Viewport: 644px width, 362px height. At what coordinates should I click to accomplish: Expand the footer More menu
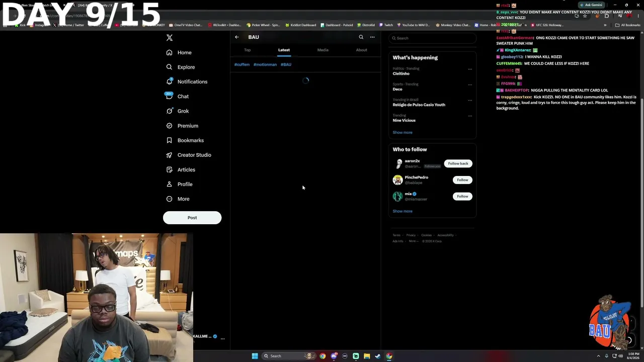tap(413, 241)
